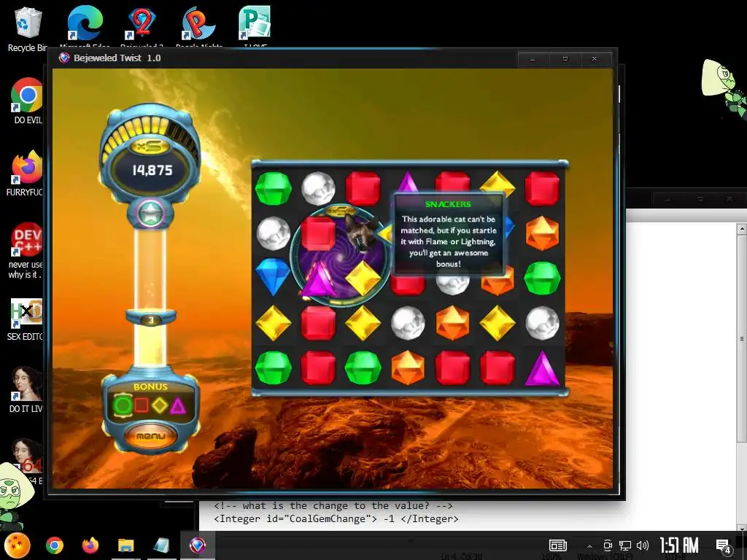Select the purple triangle gem inside the rotator
This screenshot has width=747, height=560.
318,280
